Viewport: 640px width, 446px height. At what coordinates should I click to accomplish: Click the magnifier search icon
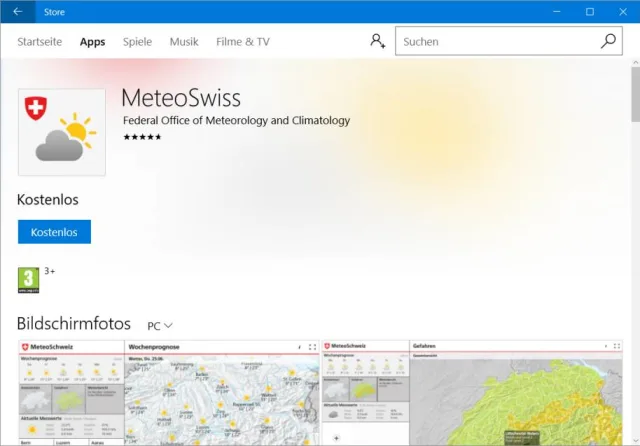point(608,41)
